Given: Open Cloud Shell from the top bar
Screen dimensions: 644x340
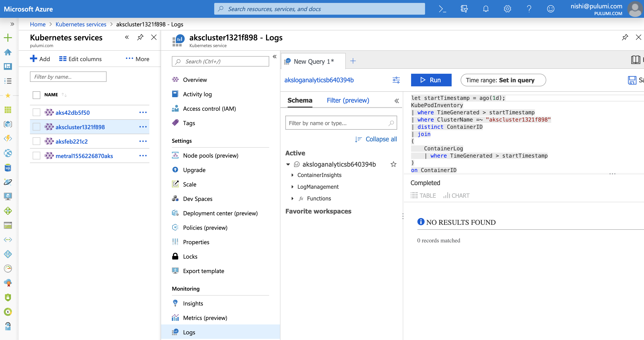Looking at the screenshot, I should [442, 9].
